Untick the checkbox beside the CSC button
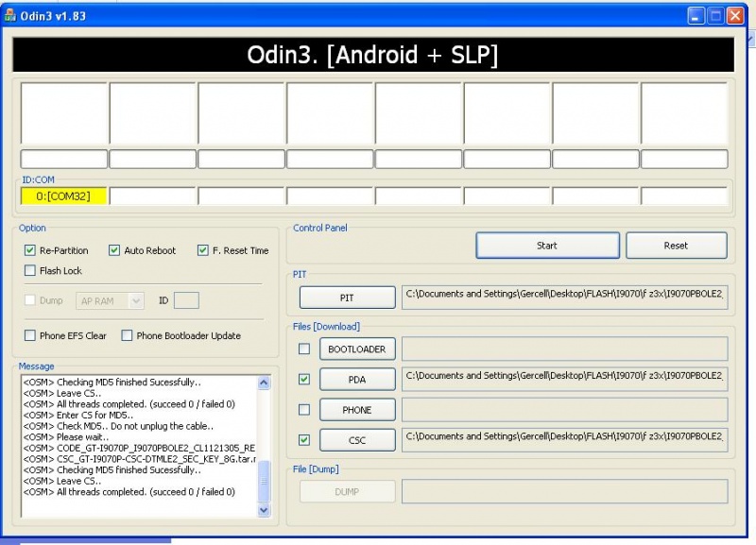 pyautogui.click(x=304, y=440)
